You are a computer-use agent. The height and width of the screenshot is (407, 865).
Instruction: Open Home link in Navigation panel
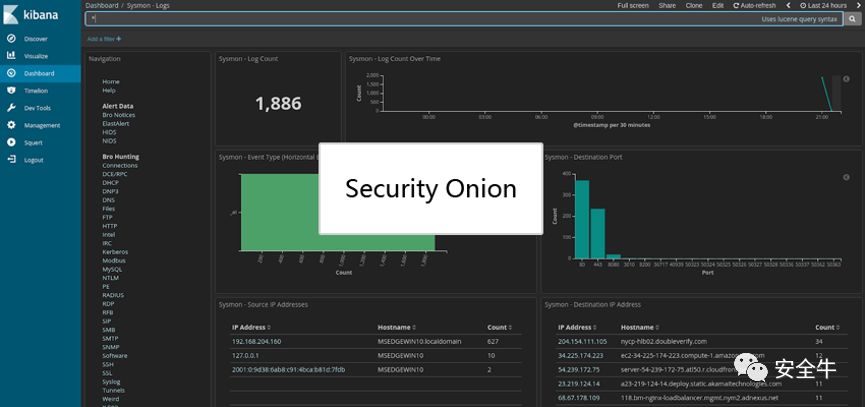[x=110, y=82]
